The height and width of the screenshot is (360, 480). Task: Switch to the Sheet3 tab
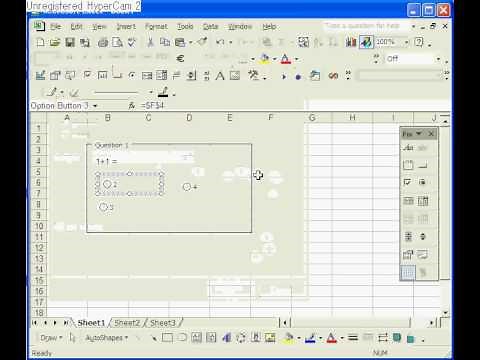click(x=163, y=323)
